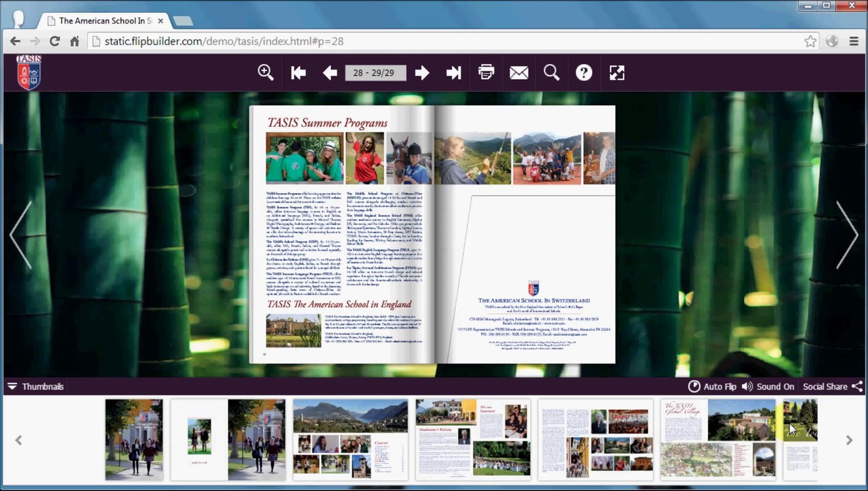Screen dimensions: 868x491
Task: Enable Auto Flip
Action: (712, 387)
